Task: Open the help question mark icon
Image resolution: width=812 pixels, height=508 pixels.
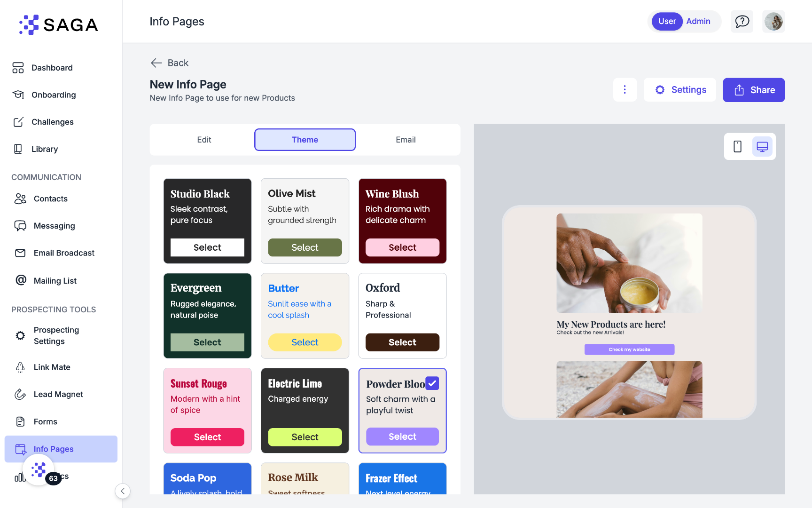Action: 742,21
